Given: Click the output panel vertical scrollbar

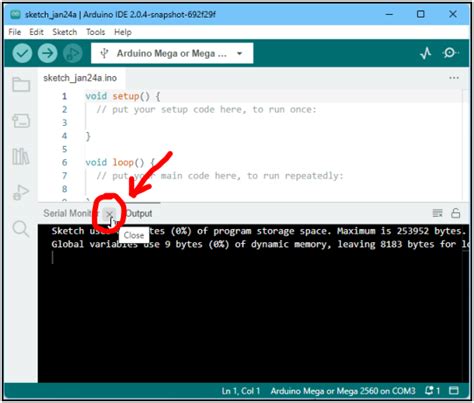Looking at the screenshot, I should 466,303.
